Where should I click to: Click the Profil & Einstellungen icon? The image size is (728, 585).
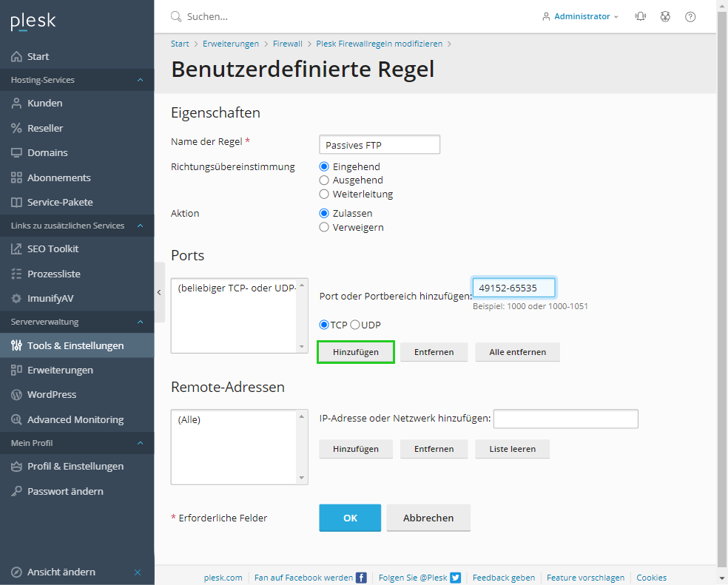point(16,466)
